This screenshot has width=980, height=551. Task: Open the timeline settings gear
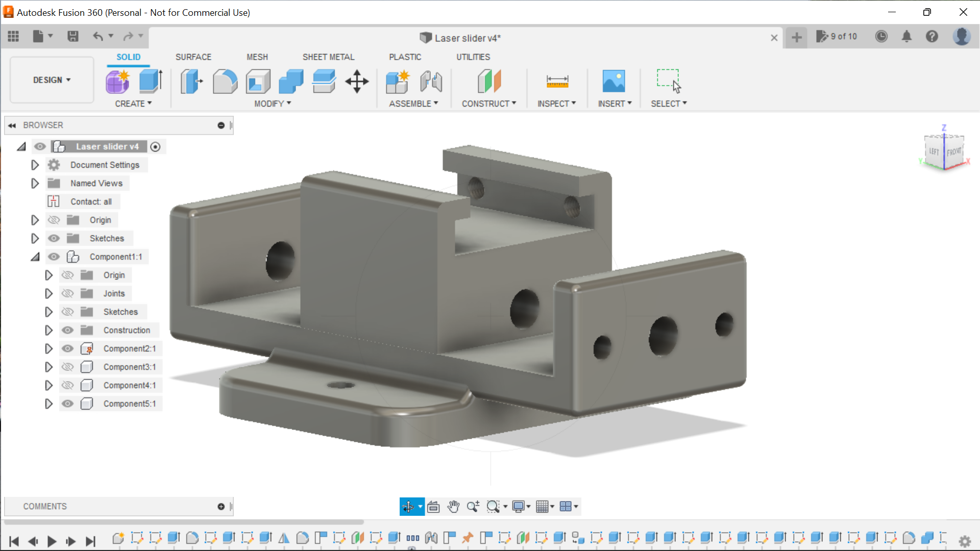coord(965,541)
